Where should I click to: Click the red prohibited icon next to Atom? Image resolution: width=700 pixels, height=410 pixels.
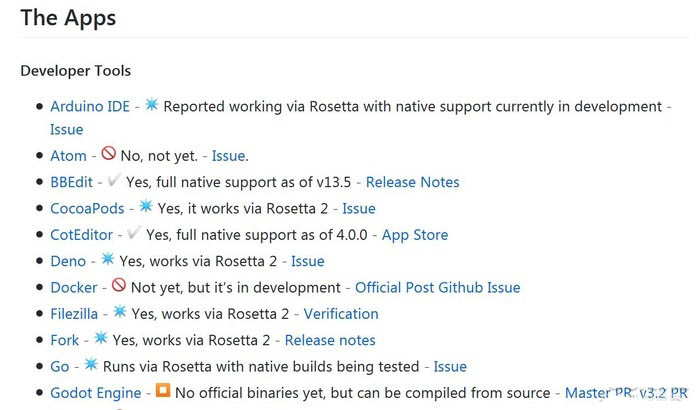tap(108, 154)
